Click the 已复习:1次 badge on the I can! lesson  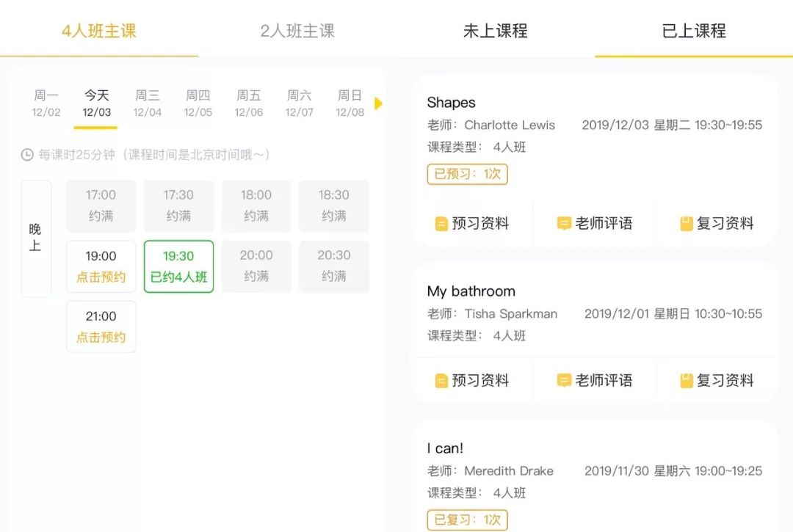[x=468, y=519]
